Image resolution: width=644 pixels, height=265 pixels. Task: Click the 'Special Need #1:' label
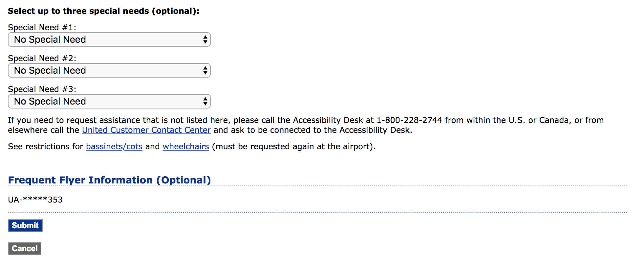(x=42, y=27)
